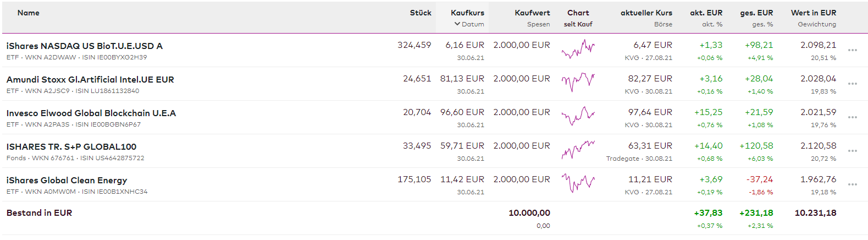Open three-dot menu for Amundi Stoxx row
Viewport: 868px width, 240px height.
pyautogui.click(x=852, y=84)
